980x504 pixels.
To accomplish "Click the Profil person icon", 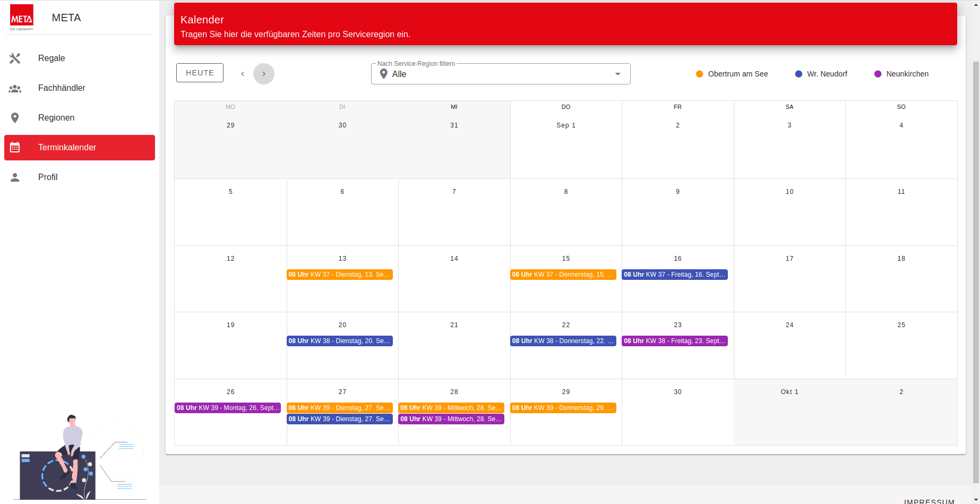I will [15, 177].
